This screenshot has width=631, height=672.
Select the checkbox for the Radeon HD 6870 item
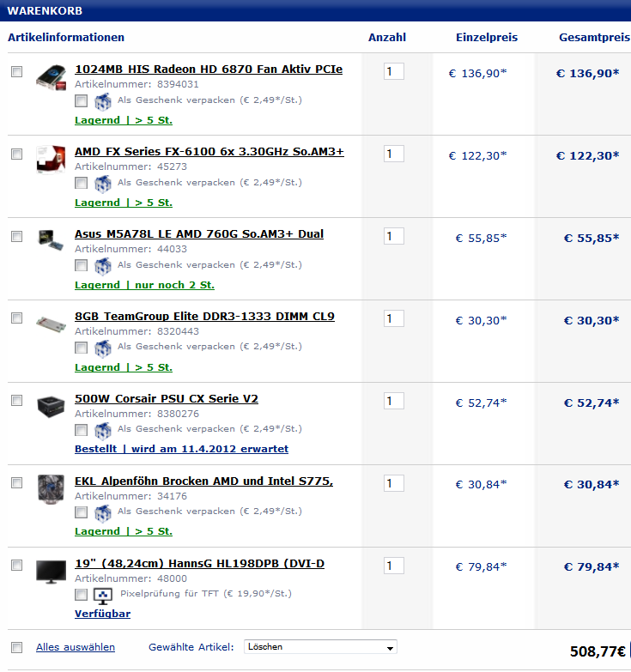(16, 72)
